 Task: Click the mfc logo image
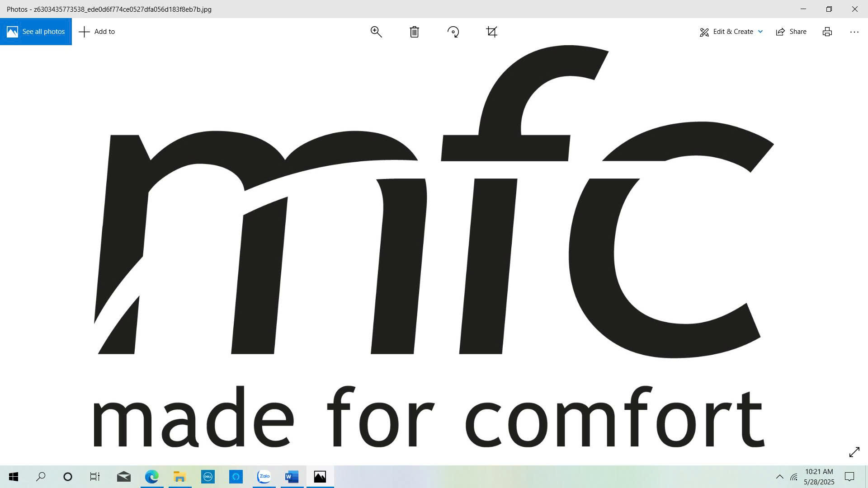pyautogui.click(x=434, y=246)
